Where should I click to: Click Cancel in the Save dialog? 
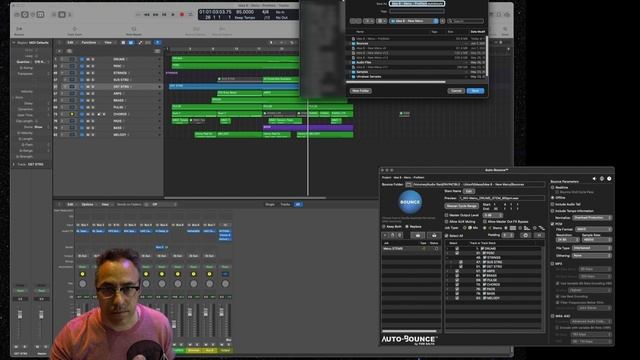point(456,91)
